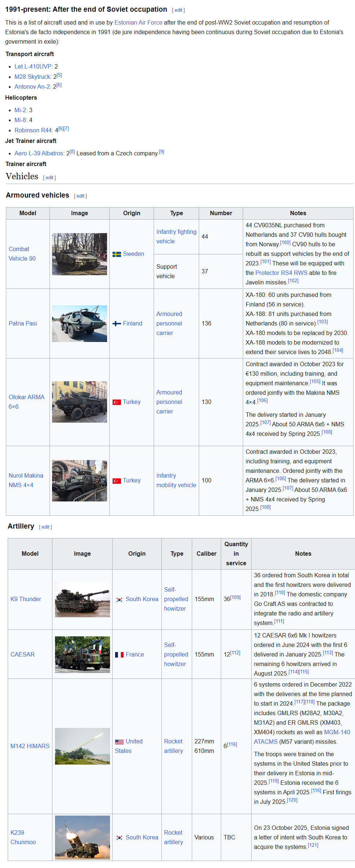Open the Finland origin link
355x868 pixels.
pyautogui.click(x=133, y=324)
